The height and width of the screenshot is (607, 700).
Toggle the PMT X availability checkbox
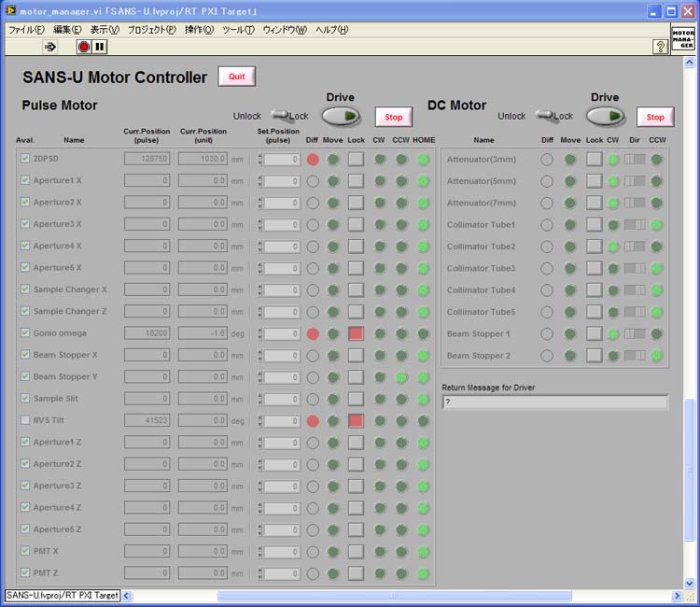[x=25, y=551]
